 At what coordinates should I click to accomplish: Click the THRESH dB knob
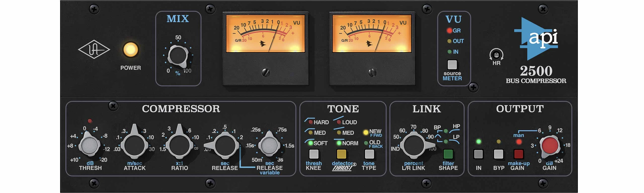pos(90,145)
